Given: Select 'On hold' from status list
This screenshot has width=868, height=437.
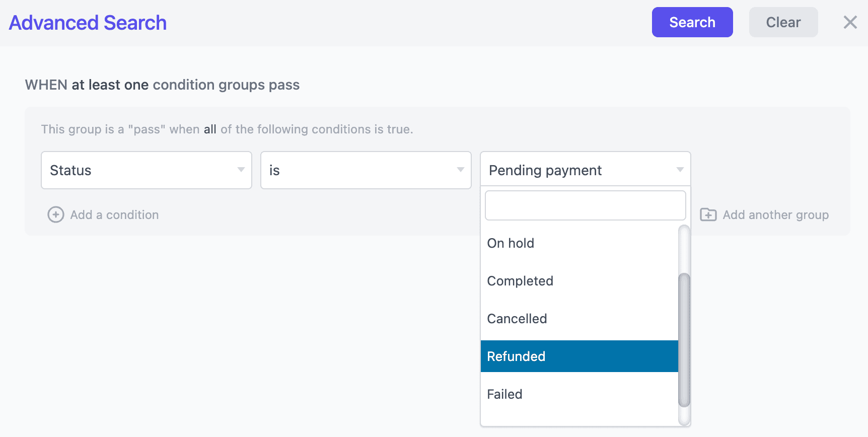Looking at the screenshot, I should pos(580,243).
